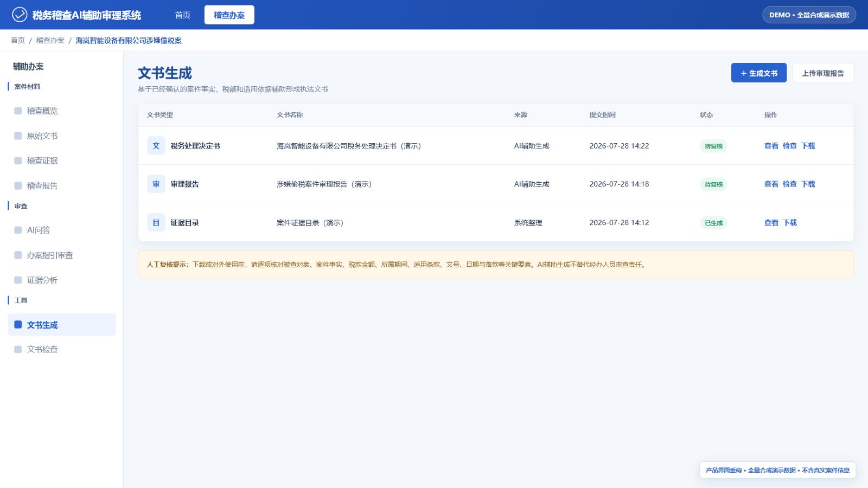868x488 pixels.
Task: Click the checkmark logo in header
Action: [x=20, y=15]
